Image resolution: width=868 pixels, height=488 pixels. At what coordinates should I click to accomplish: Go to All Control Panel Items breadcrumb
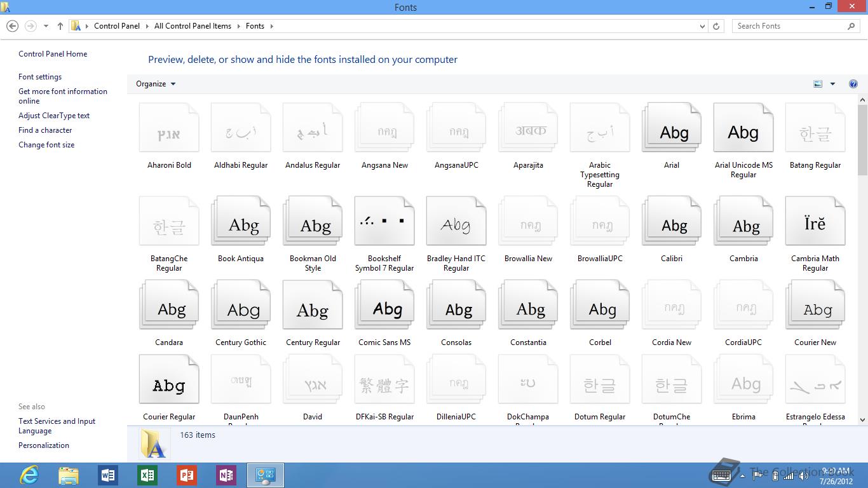193,26
